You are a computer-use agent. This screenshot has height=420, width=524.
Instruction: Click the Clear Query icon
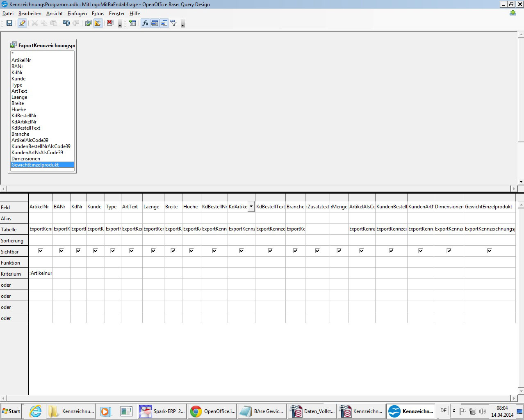(110, 23)
